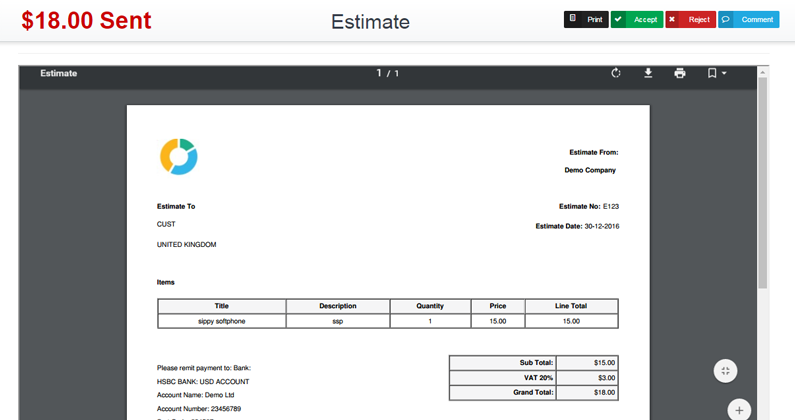The image size is (795, 420).
Task: Click the "ssp" description cell
Action: tap(338, 321)
